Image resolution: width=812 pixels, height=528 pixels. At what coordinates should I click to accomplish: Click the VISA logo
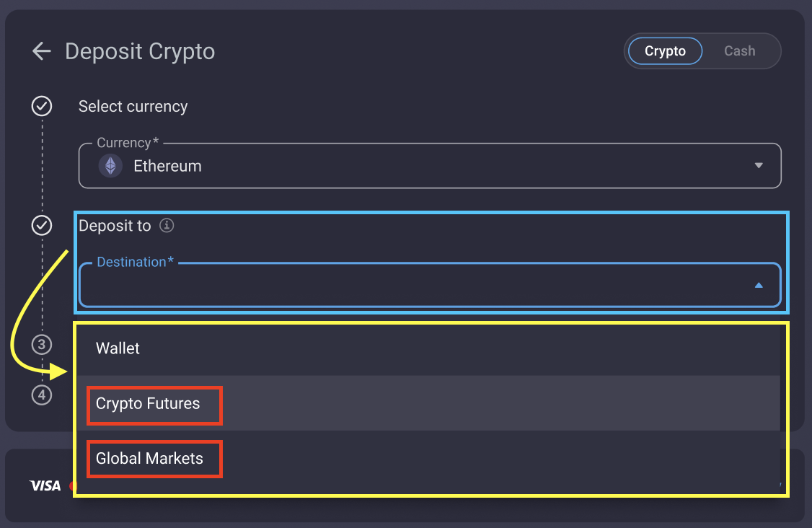tap(45, 485)
